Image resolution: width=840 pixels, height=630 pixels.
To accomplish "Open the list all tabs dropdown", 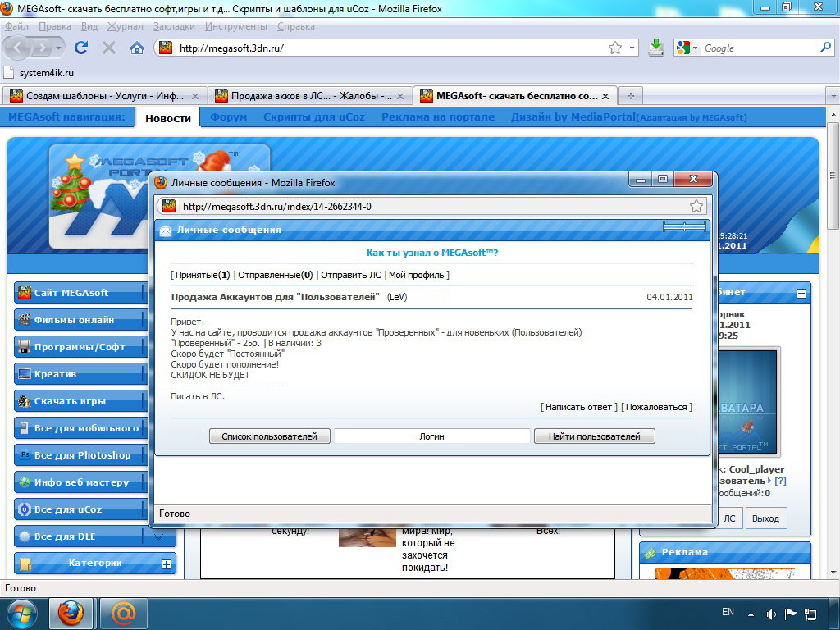I will point(833,96).
